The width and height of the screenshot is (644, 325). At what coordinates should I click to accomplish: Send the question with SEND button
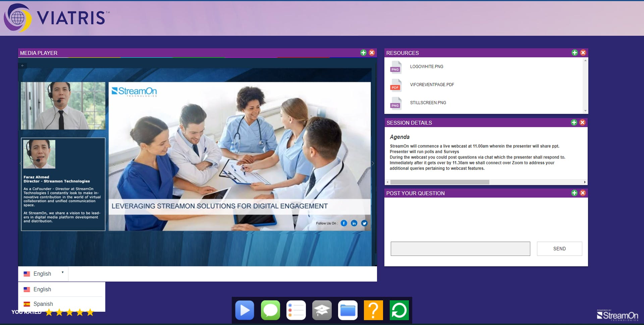[559, 249]
